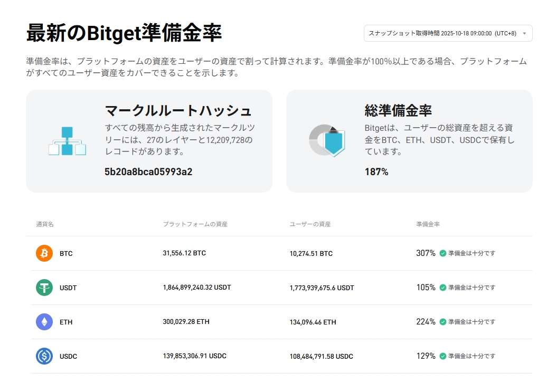Click the snapshot dropdown arrow
The width and height of the screenshot is (557, 392).
point(524,33)
